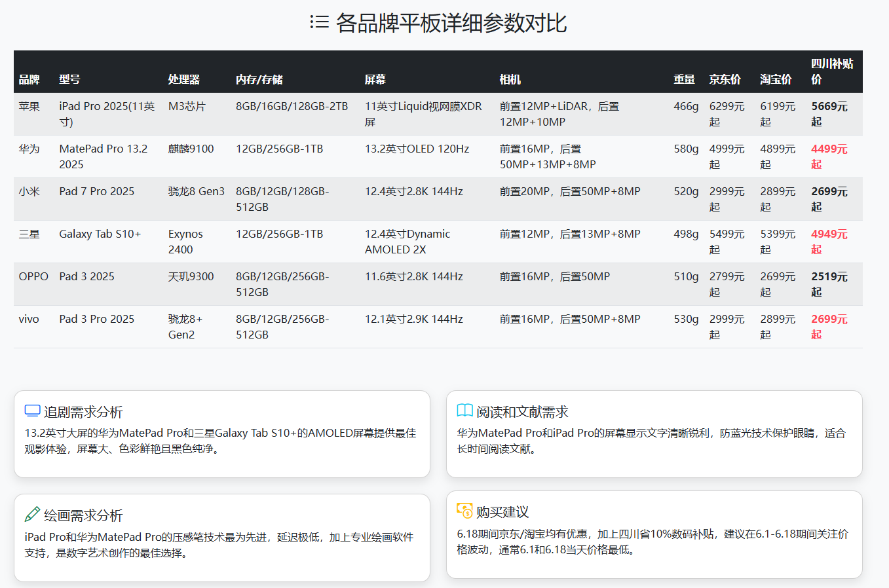The image size is (889, 588).
Task: Click the 骁龙8 Gen3 processor cell
Action: coord(197,191)
